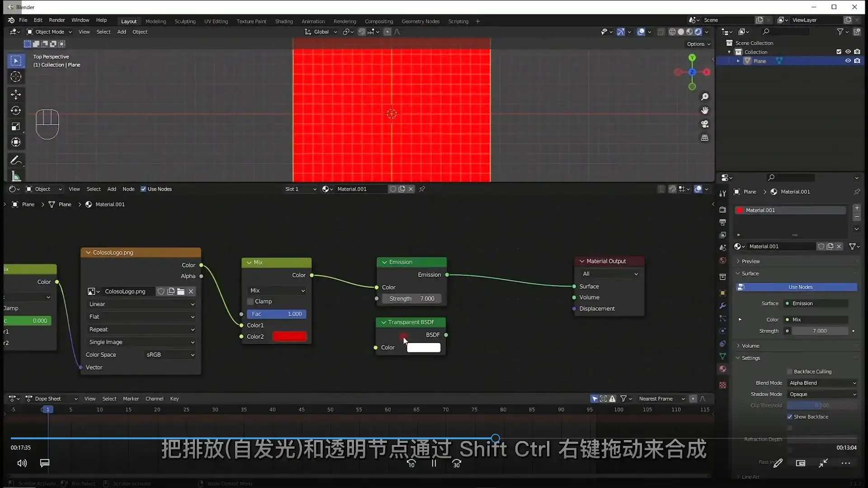The height and width of the screenshot is (488, 868).
Task: Select the Physics Properties tab icon
Action: coord(722,330)
